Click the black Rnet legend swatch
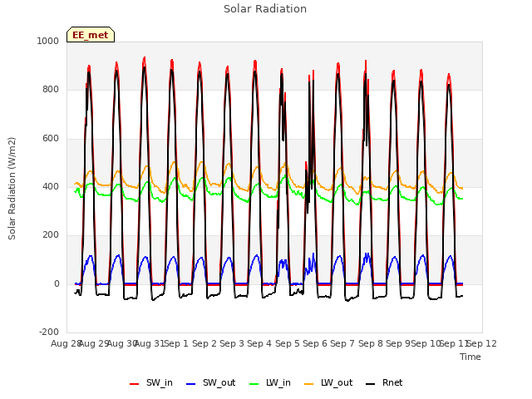The height and width of the screenshot is (399, 532). click(371, 384)
